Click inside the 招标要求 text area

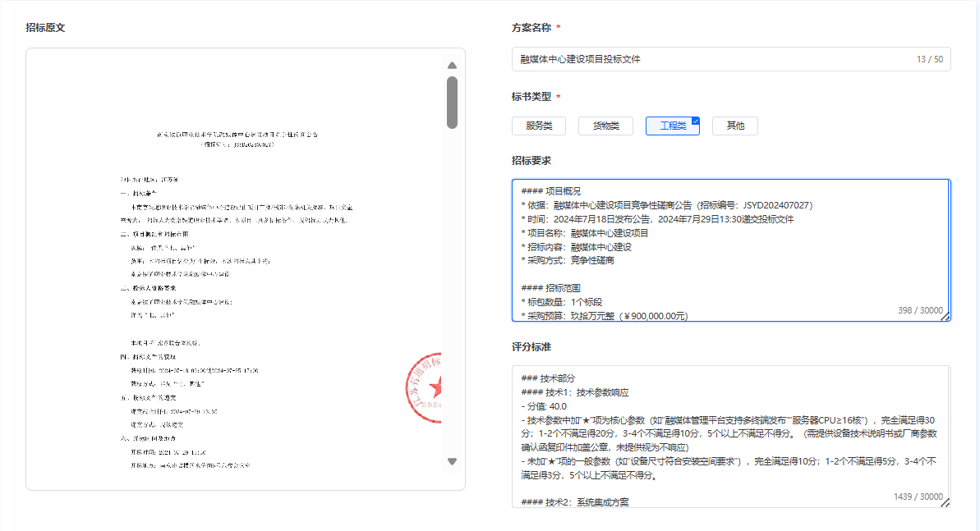[x=731, y=250]
